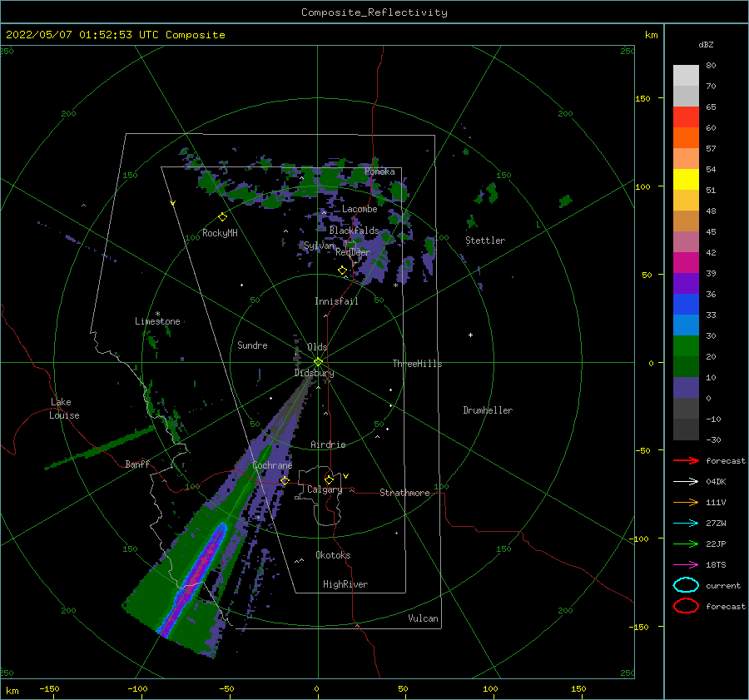
Task: Click the Banff label
Action: click(x=137, y=464)
